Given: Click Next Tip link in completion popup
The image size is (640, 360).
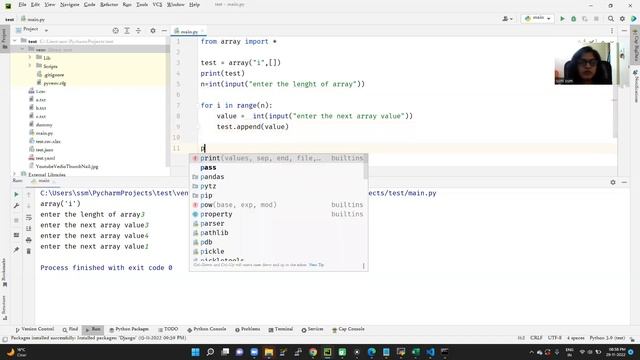Looking at the screenshot, I should [x=316, y=265].
